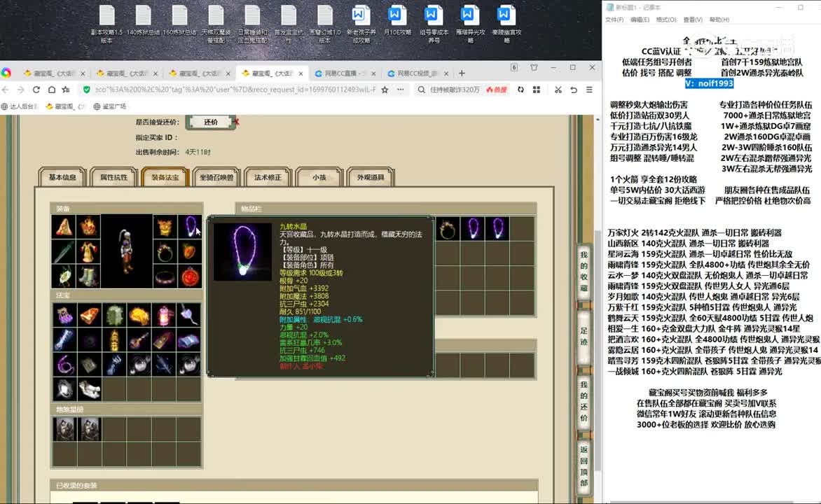Select the red lantern orb equipment icon
The image size is (821, 504).
190,276
